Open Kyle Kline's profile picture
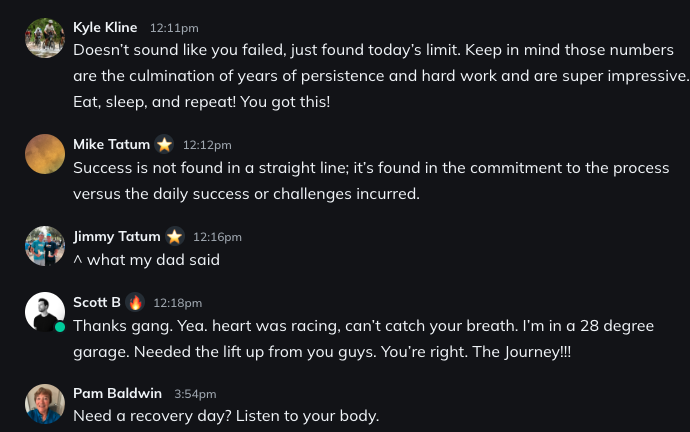690x432 pixels. pyautogui.click(x=45, y=38)
